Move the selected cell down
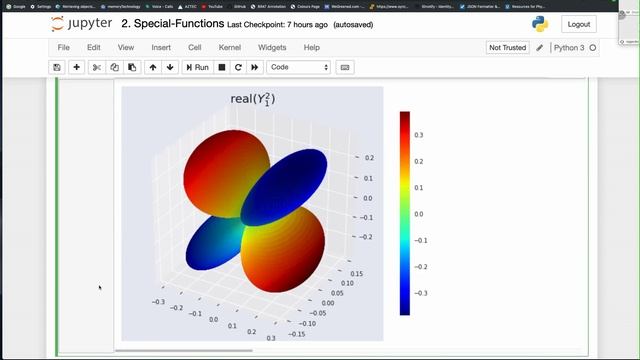Image resolution: width=640 pixels, height=360 pixels. 170,67
